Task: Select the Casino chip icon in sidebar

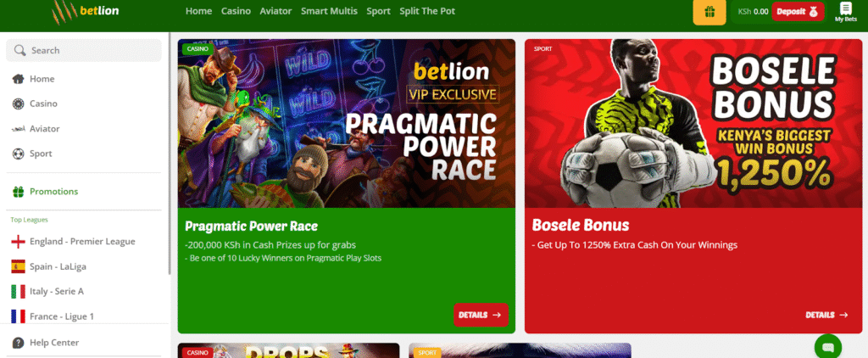Action: coord(19,103)
